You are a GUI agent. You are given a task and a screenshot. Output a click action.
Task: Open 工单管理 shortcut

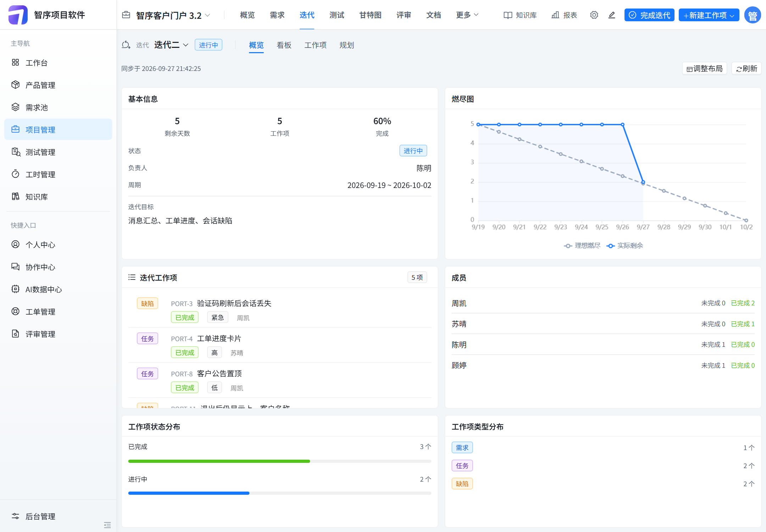pyautogui.click(x=58, y=312)
